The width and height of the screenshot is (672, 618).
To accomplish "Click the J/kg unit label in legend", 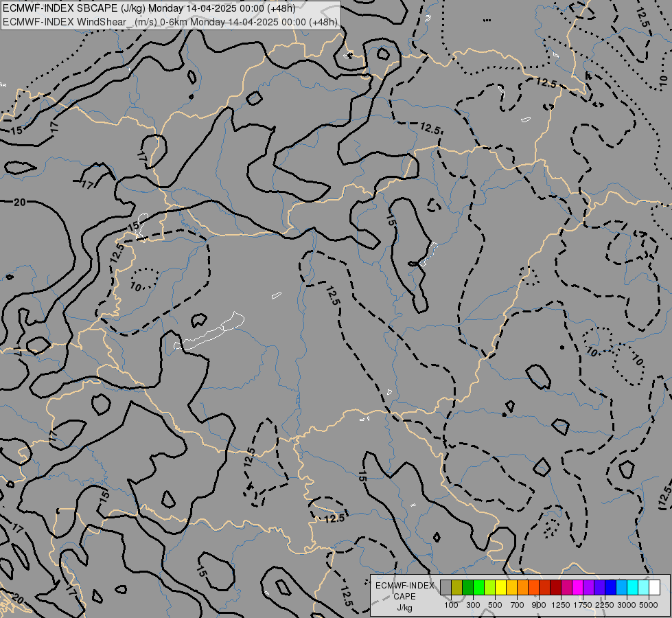I will point(404,608).
